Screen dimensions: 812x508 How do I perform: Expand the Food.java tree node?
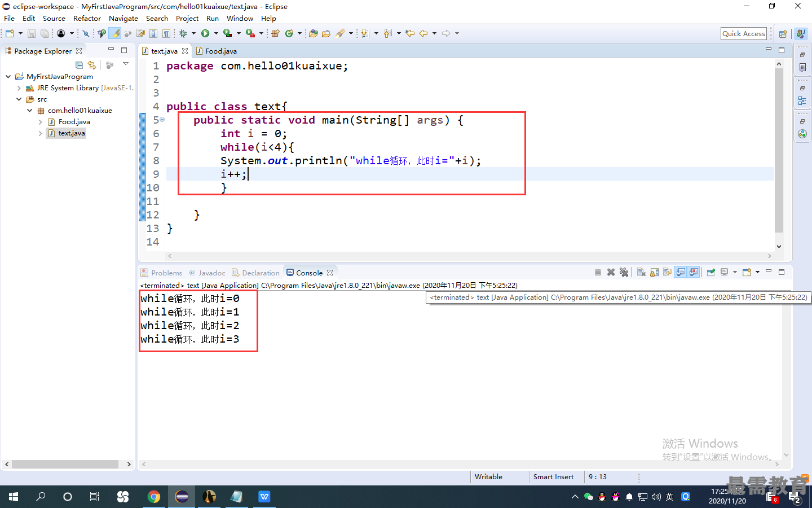(40, 122)
